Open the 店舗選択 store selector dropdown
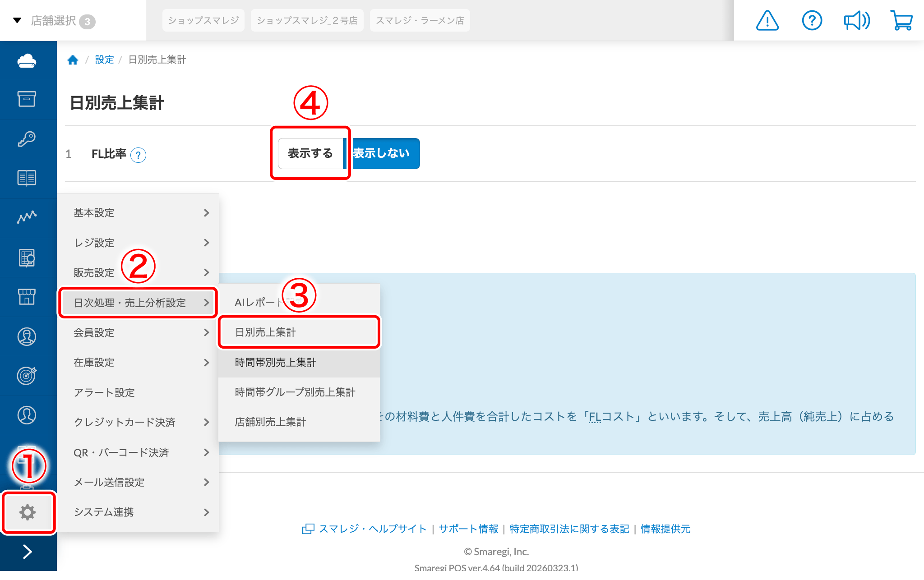The height and width of the screenshot is (580, 924). [54, 21]
